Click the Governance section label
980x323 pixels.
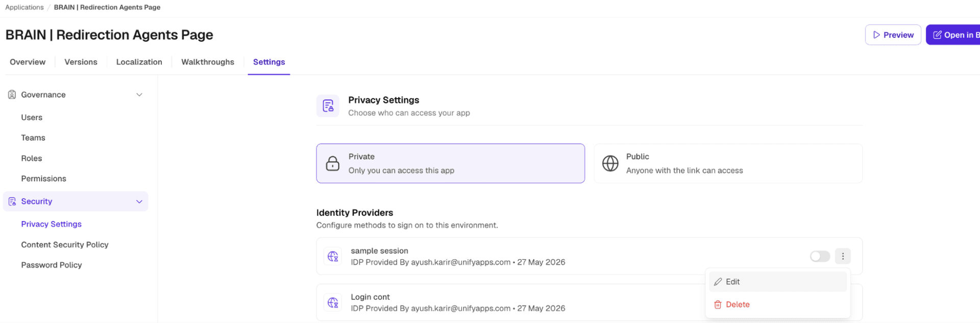[43, 95]
